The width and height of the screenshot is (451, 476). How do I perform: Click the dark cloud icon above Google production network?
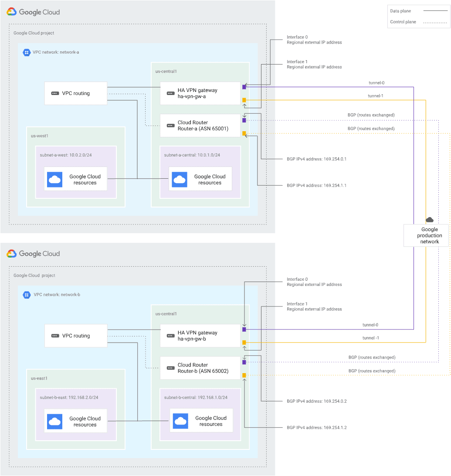[x=430, y=220]
